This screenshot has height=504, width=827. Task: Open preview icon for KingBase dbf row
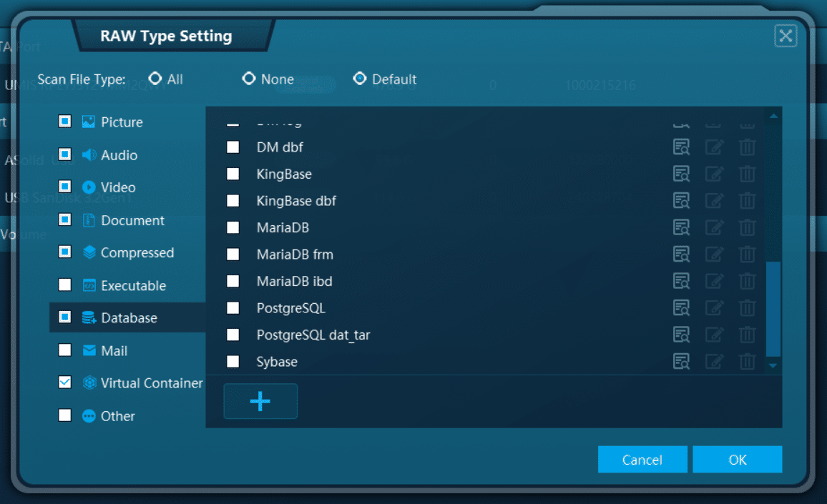[x=681, y=201]
